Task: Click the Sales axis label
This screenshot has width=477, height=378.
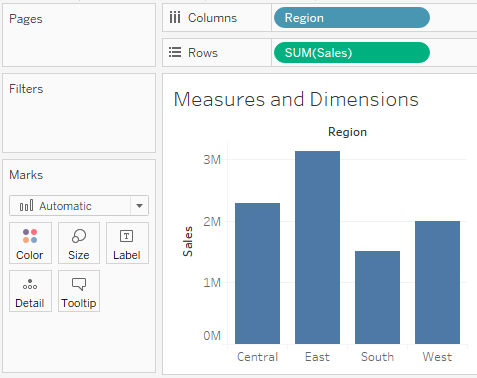Action: [188, 241]
